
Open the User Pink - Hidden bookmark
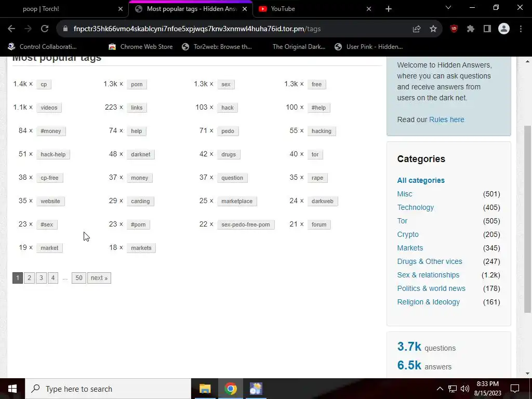coord(369,47)
